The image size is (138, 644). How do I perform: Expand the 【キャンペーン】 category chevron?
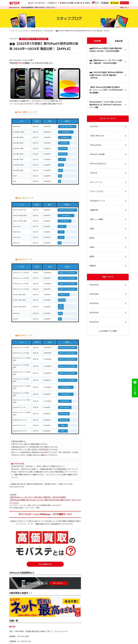[125, 182]
